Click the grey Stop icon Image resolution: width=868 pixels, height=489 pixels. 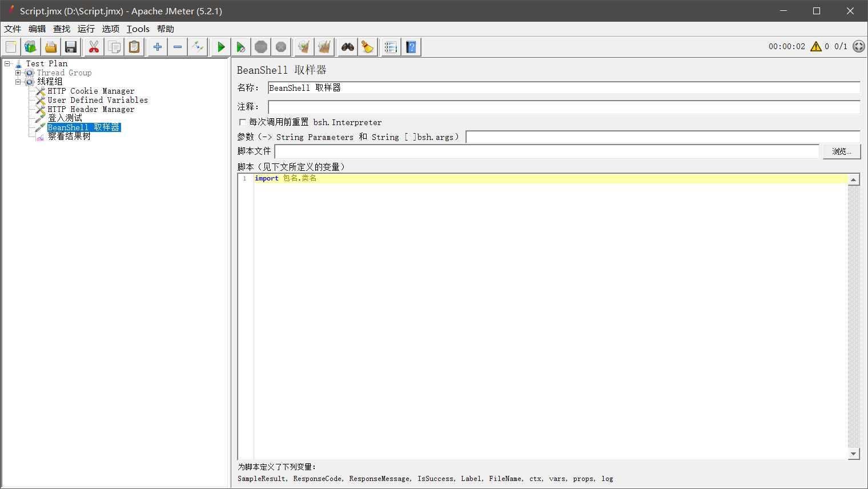click(261, 47)
